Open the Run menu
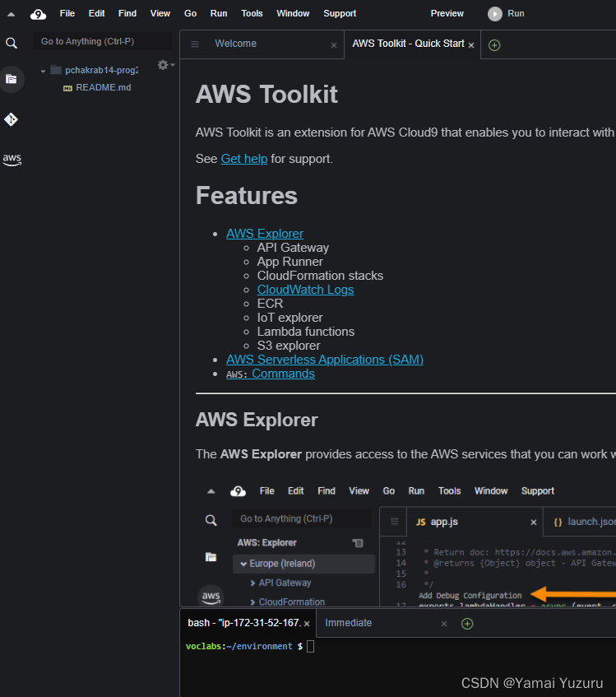616x697 pixels. point(219,14)
